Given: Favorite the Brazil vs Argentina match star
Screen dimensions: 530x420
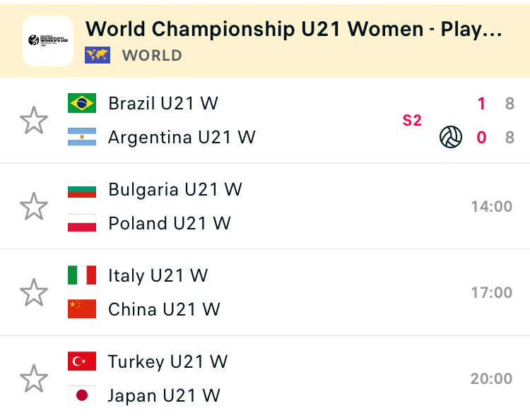Looking at the screenshot, I should (33, 120).
